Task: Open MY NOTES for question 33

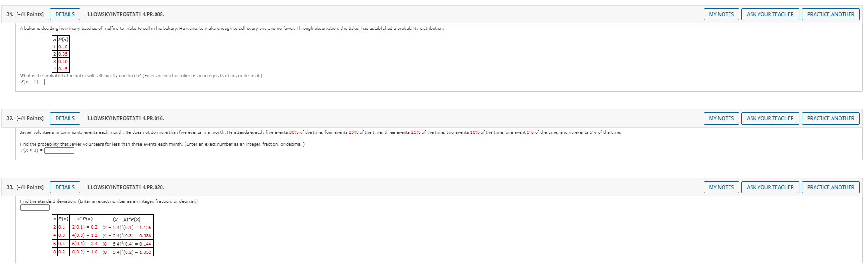Action: (x=721, y=187)
